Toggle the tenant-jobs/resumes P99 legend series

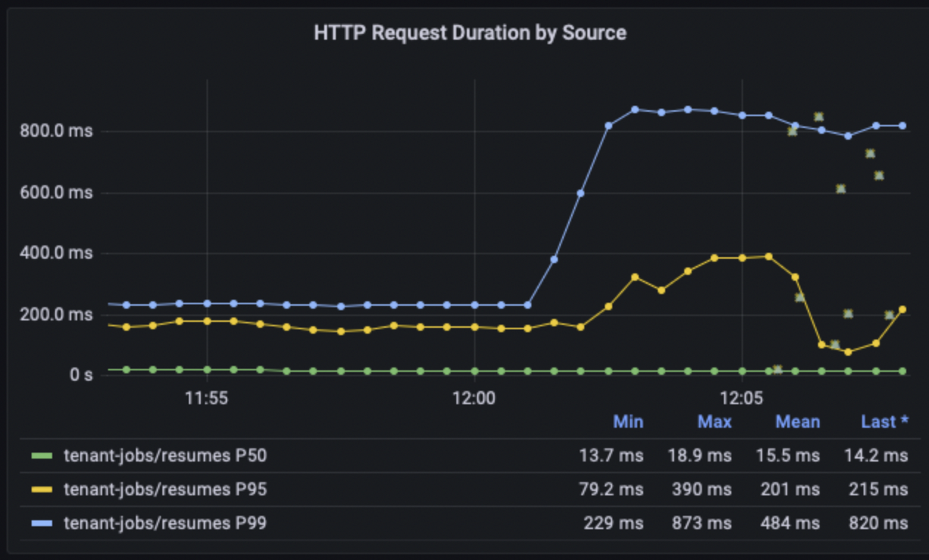click(165, 524)
